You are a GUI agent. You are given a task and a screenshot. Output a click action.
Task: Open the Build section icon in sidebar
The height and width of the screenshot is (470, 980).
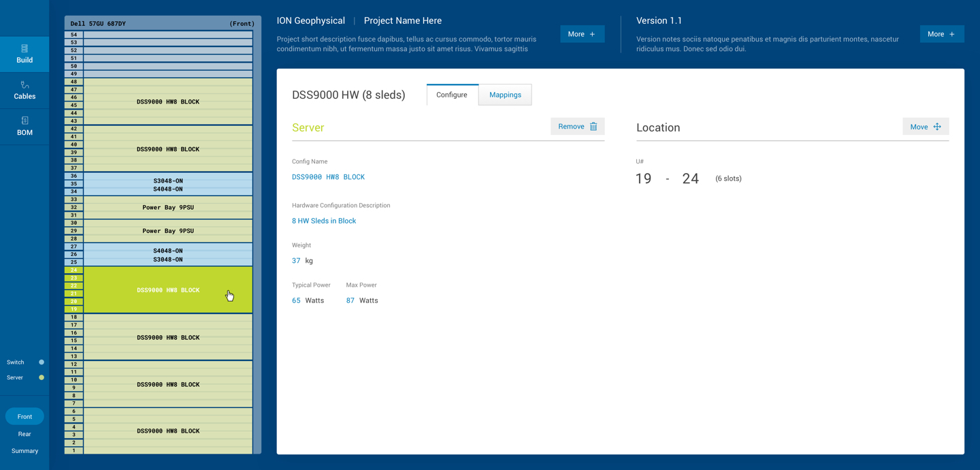pyautogui.click(x=24, y=48)
